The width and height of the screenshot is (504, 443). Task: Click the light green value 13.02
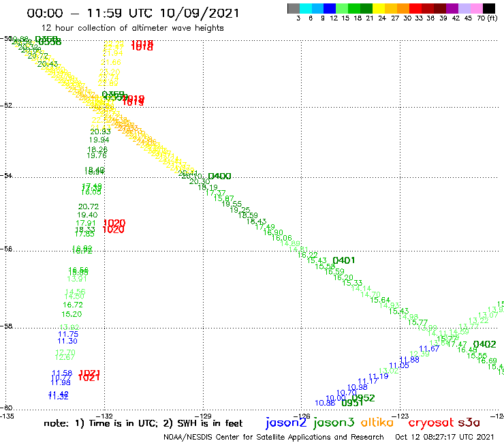tap(389, 371)
